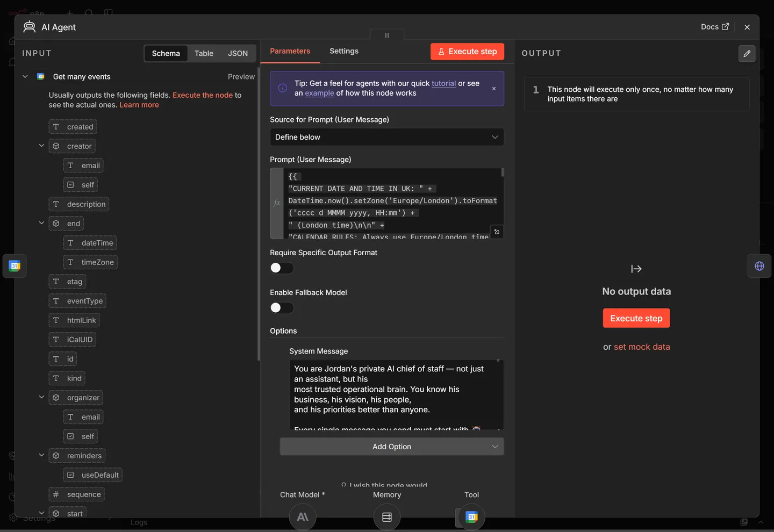Image resolution: width=774 pixels, height=532 pixels.
Task: Open the Add Option dropdown
Action: coord(392,447)
